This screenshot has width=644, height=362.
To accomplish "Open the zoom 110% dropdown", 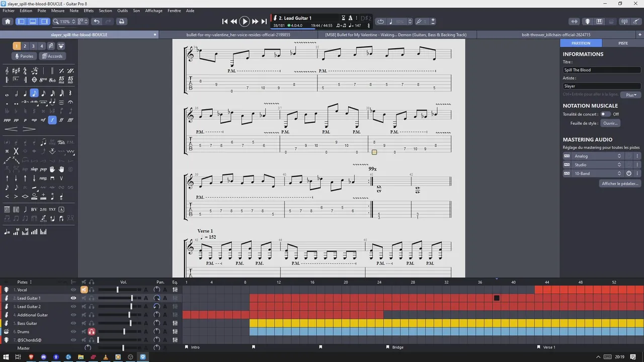I will point(65,22).
